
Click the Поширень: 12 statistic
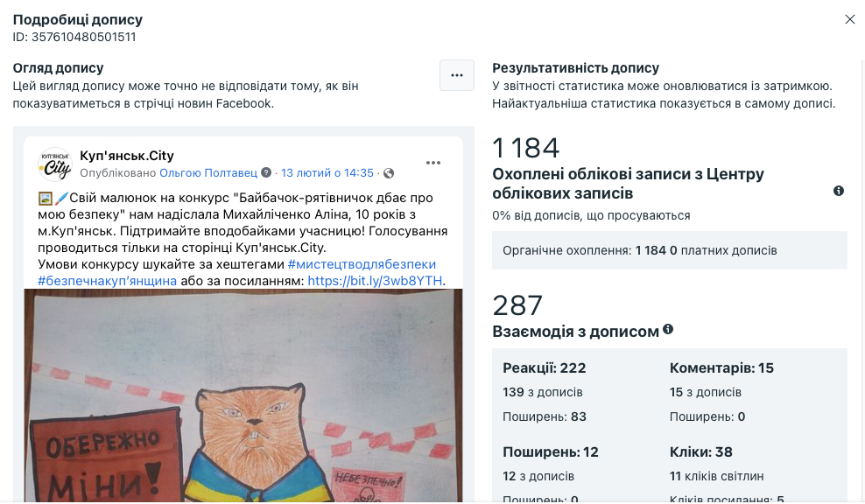(551, 452)
